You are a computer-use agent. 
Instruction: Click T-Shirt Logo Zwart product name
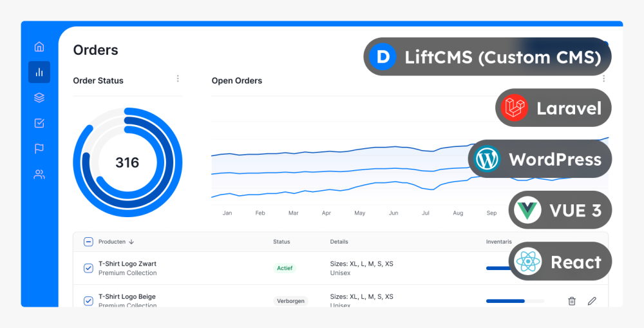pos(128,264)
